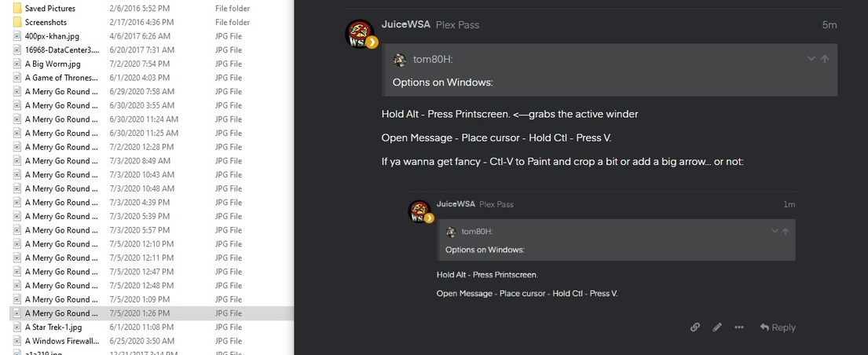This screenshot has width=868, height=355.
Task: Select Merry Go Round file dated 7/5/2020 1:09 PM
Action: pos(61,299)
